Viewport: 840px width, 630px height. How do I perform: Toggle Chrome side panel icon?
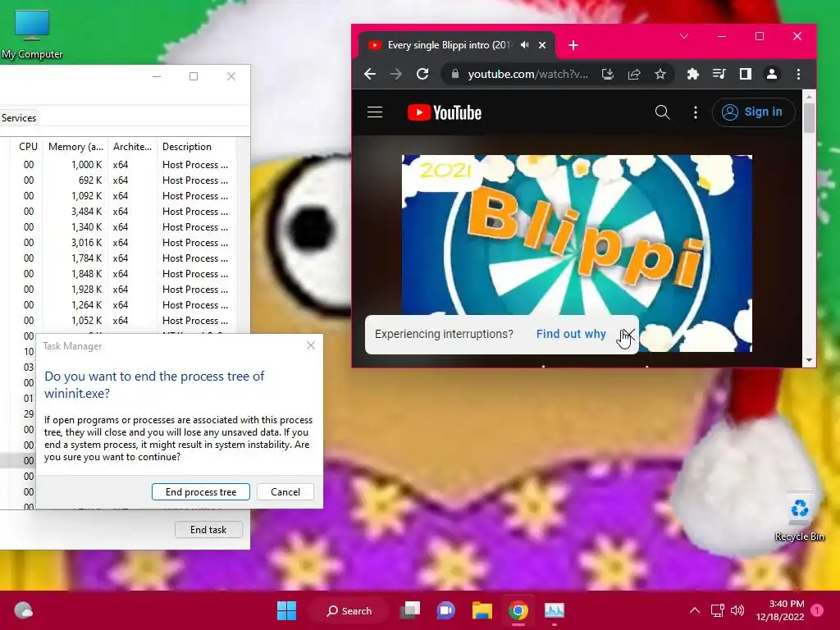[745, 74]
